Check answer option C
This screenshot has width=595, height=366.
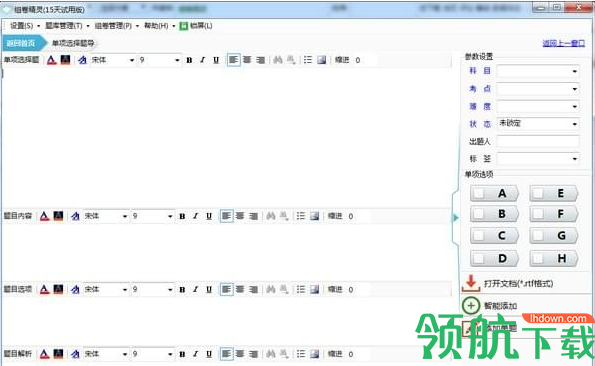pyautogui.click(x=479, y=236)
